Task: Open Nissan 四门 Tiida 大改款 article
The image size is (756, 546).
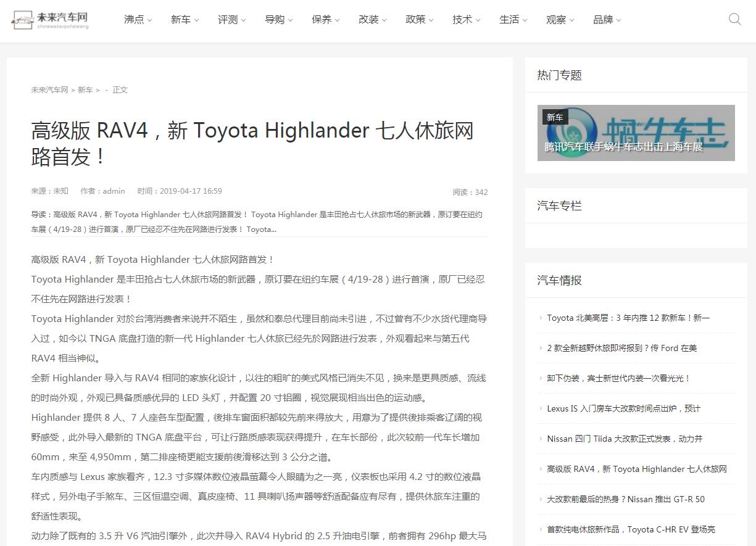Action: coord(625,439)
